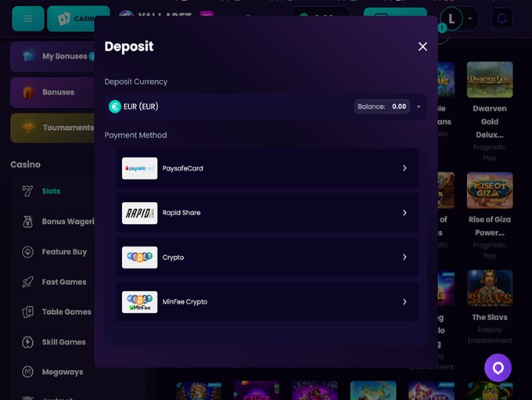The image size is (532, 400).
Task: Expand PaysafeCard payment method chevron
Action: click(404, 168)
